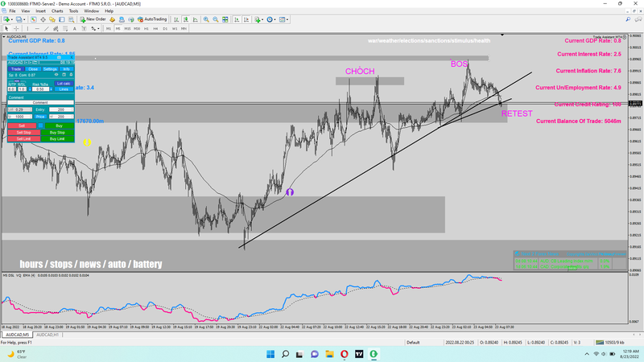Viewport: 644px width, 362px height.
Task: Expand the templates dropdown arrow
Action: [287, 19]
